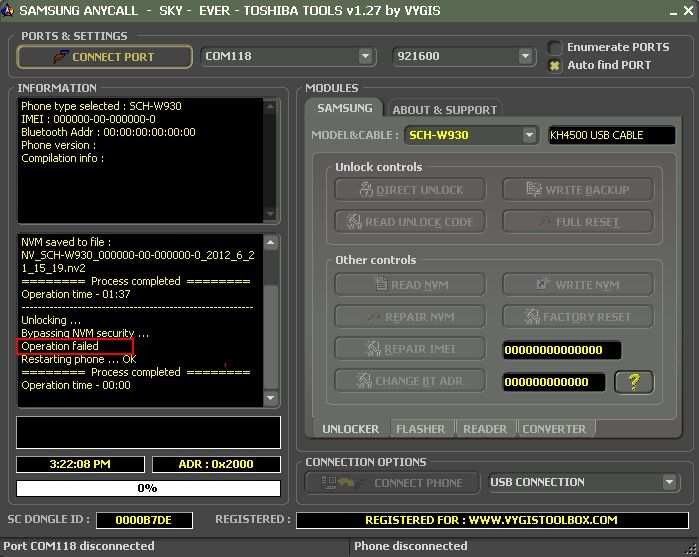
Task: Click the READ NVM button
Action: [410, 285]
